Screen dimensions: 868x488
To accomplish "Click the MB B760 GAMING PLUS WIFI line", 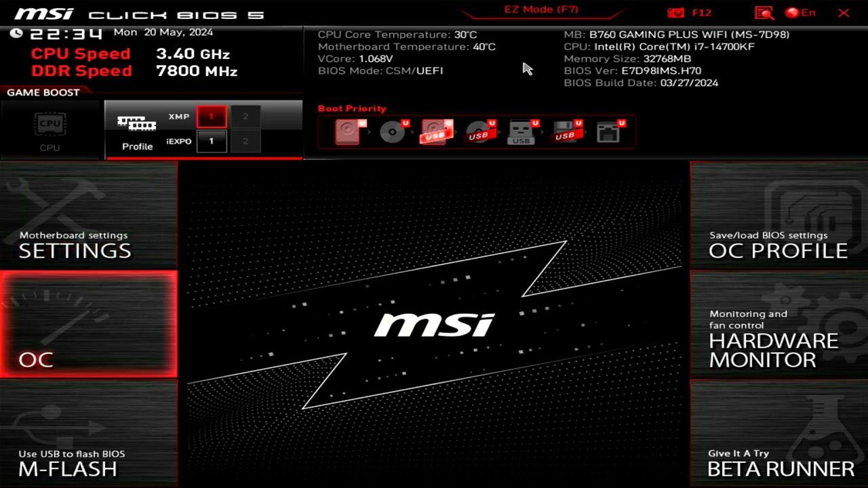I will 677,35.
